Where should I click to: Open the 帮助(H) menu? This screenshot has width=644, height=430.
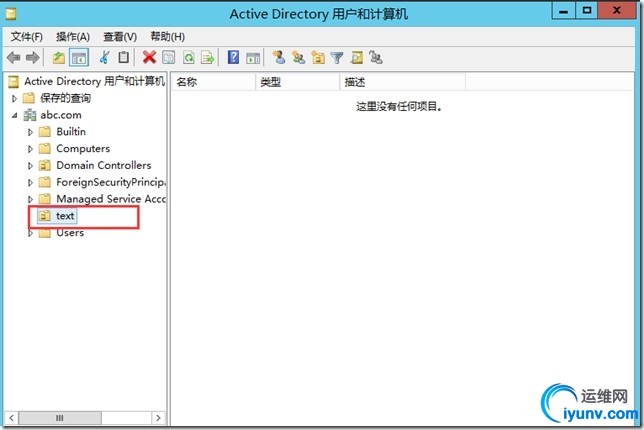168,37
